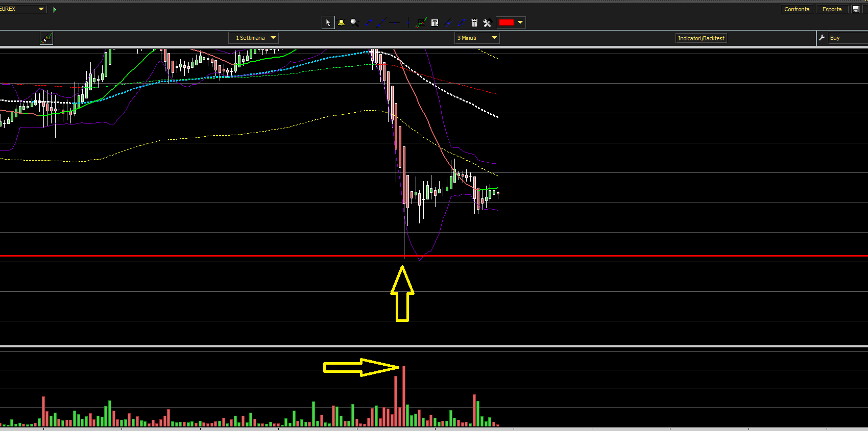Activate the magnifier zoom tool
This screenshot has height=431, width=868.
(x=354, y=22)
